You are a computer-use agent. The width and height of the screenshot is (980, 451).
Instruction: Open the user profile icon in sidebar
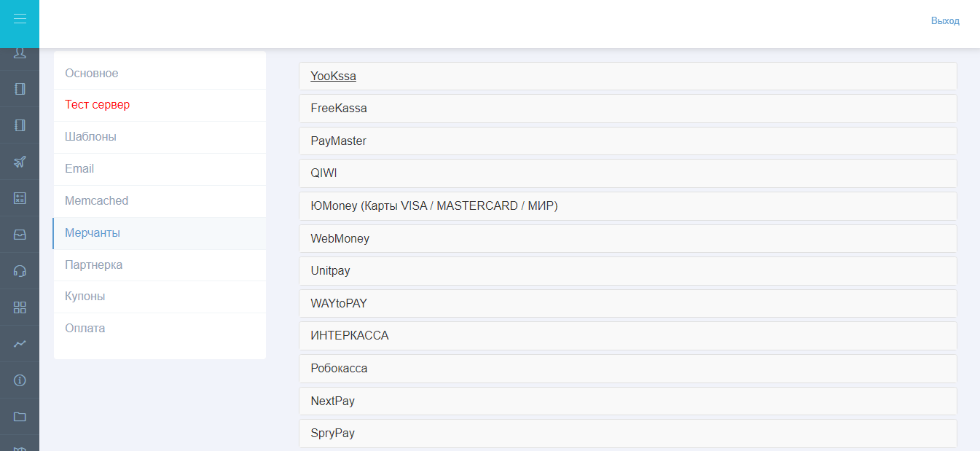[x=20, y=53]
